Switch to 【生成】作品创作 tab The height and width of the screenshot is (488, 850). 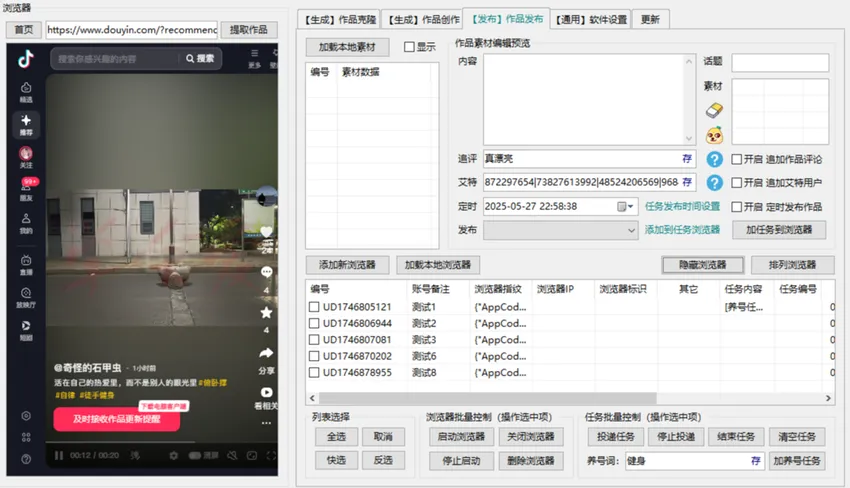coord(423,20)
